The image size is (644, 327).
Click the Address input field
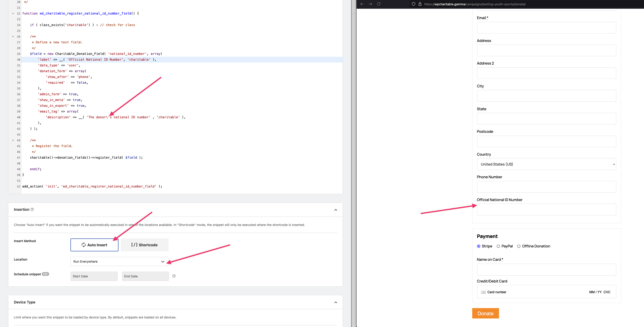(x=547, y=50)
